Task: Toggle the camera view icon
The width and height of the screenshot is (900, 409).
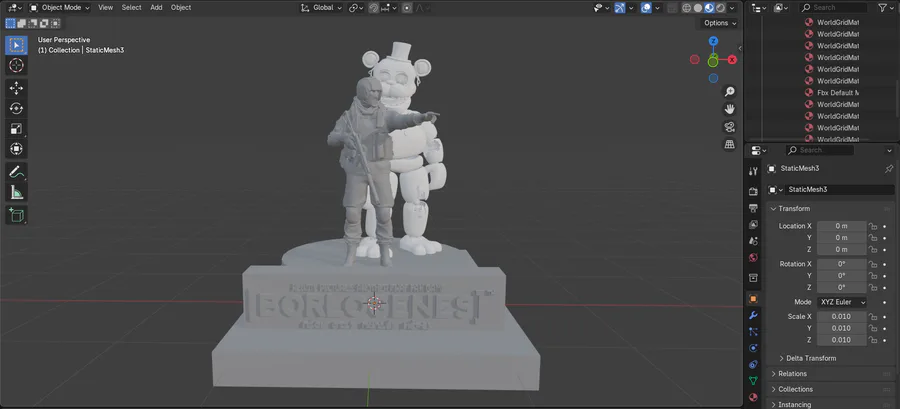Action: pyautogui.click(x=730, y=127)
